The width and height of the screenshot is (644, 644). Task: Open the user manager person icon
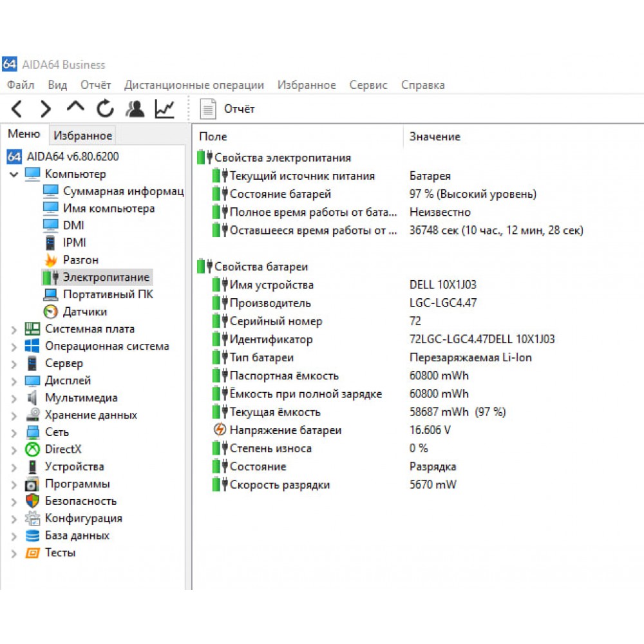point(135,109)
